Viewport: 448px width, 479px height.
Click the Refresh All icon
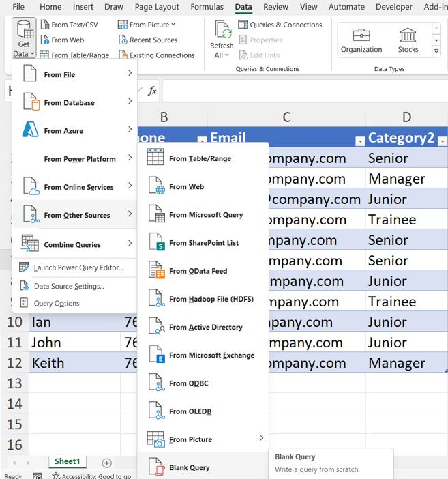[222, 30]
